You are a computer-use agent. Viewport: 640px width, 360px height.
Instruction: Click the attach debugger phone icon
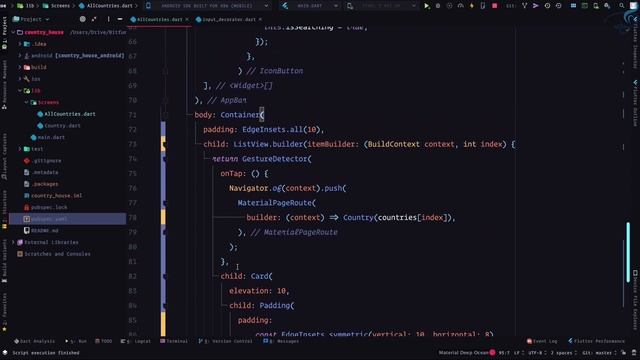point(483,6)
